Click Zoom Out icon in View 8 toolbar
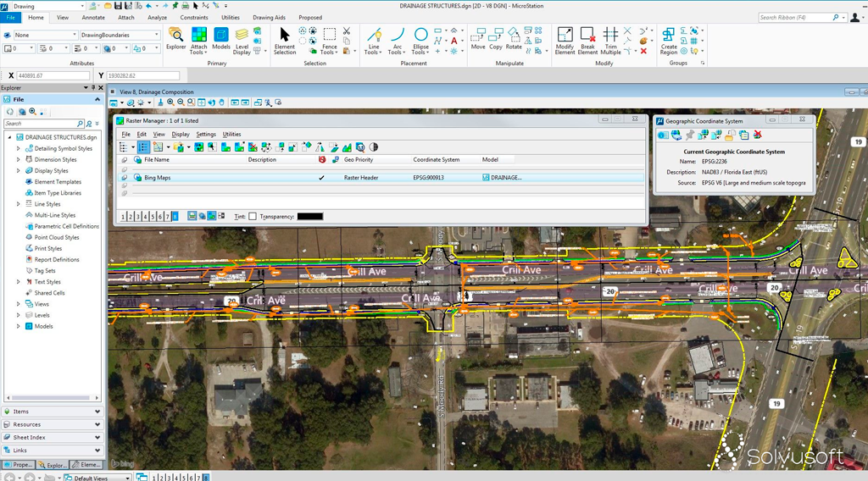The image size is (868, 481). pos(181,102)
